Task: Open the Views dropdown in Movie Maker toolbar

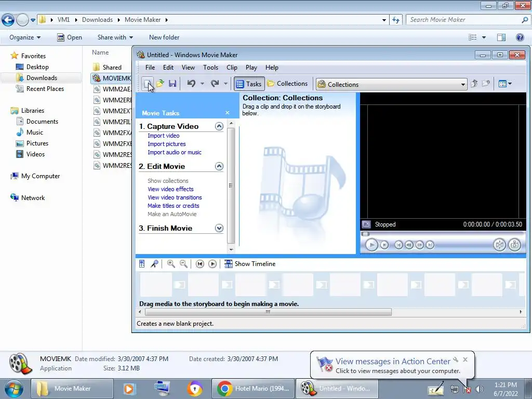Action: 505,84
